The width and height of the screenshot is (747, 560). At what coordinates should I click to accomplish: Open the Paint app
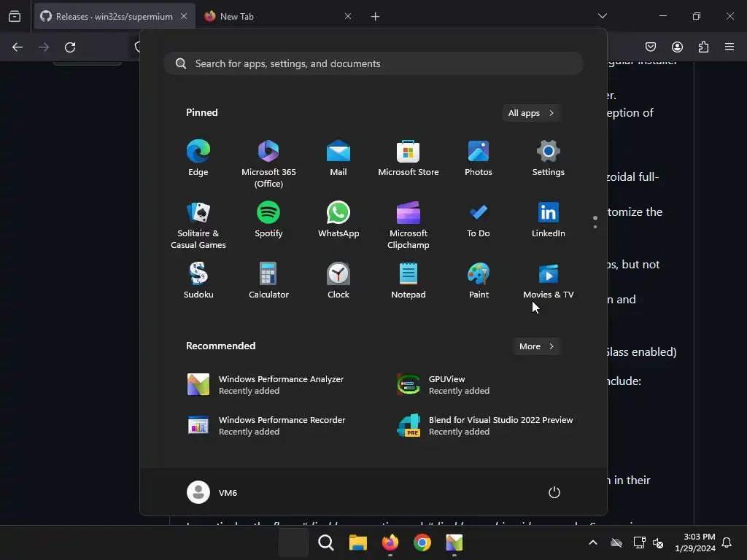(x=479, y=281)
